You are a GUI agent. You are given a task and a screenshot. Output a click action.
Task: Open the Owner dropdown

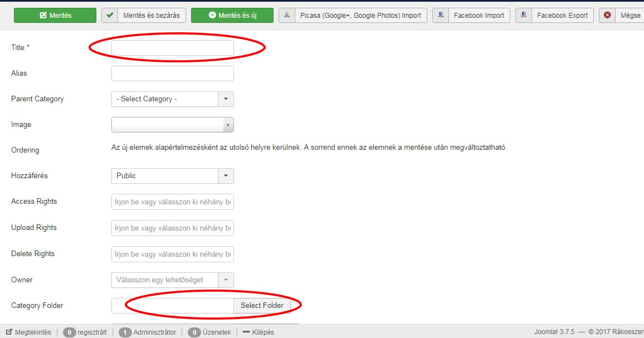click(173, 280)
